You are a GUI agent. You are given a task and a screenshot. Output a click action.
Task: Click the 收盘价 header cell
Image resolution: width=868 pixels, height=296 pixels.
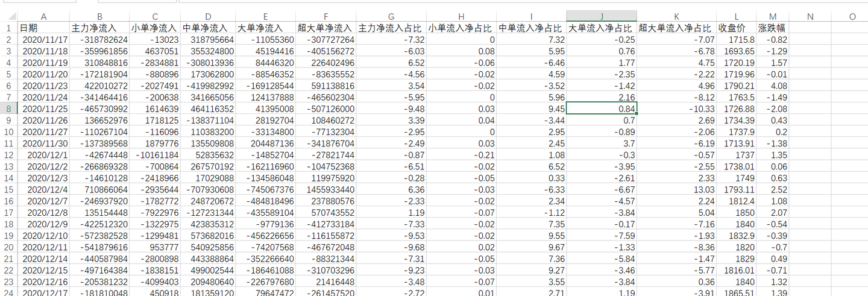(736, 28)
